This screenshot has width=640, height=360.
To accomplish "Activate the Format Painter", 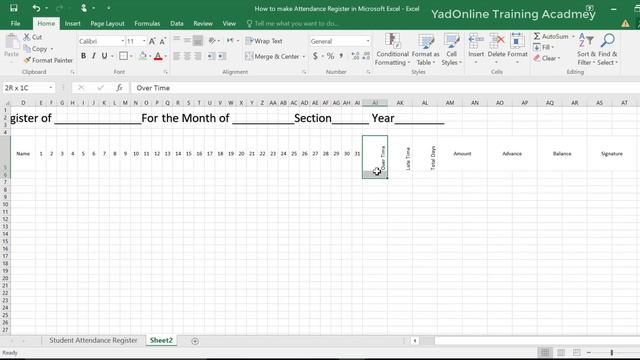I will point(48,60).
